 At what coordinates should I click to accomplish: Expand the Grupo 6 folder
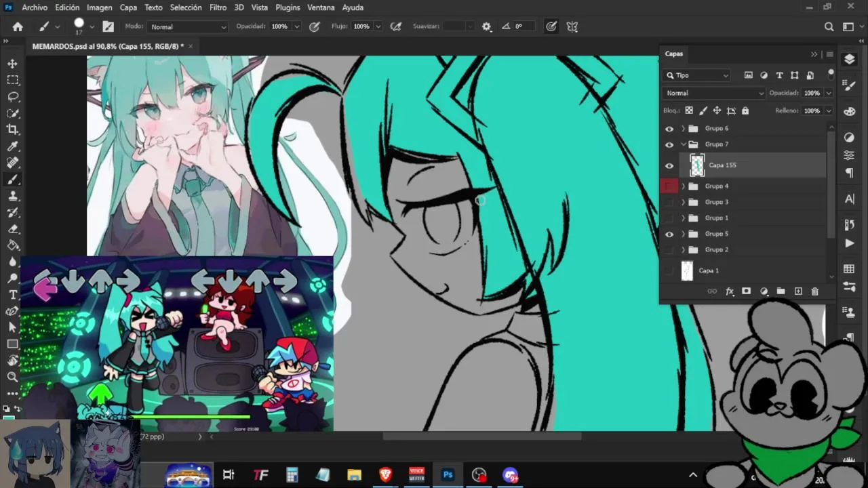(683, 128)
